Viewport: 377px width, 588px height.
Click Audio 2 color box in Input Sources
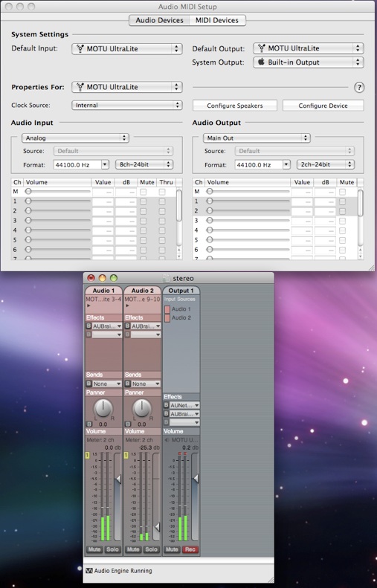(x=167, y=318)
